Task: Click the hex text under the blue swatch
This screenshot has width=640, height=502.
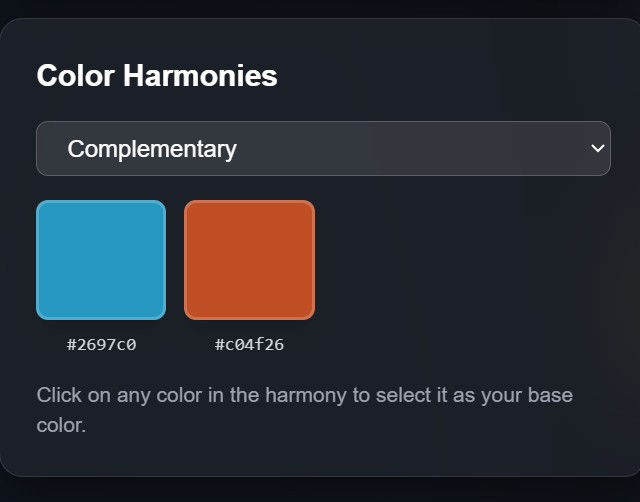Action: tap(101, 345)
